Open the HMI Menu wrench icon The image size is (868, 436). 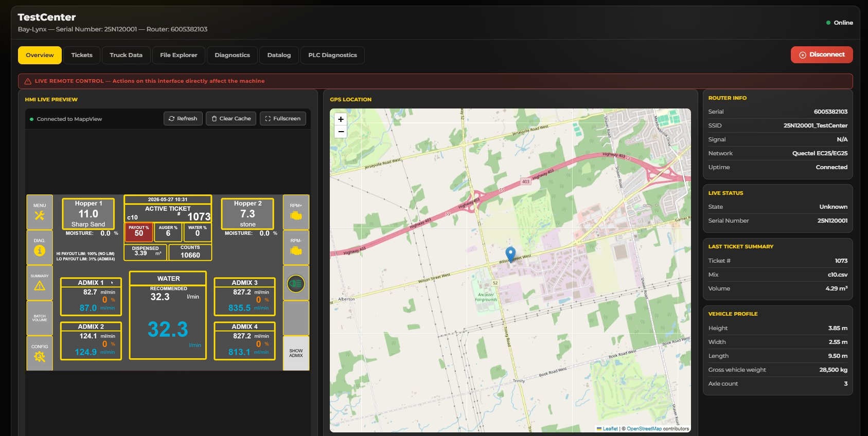[40, 212]
